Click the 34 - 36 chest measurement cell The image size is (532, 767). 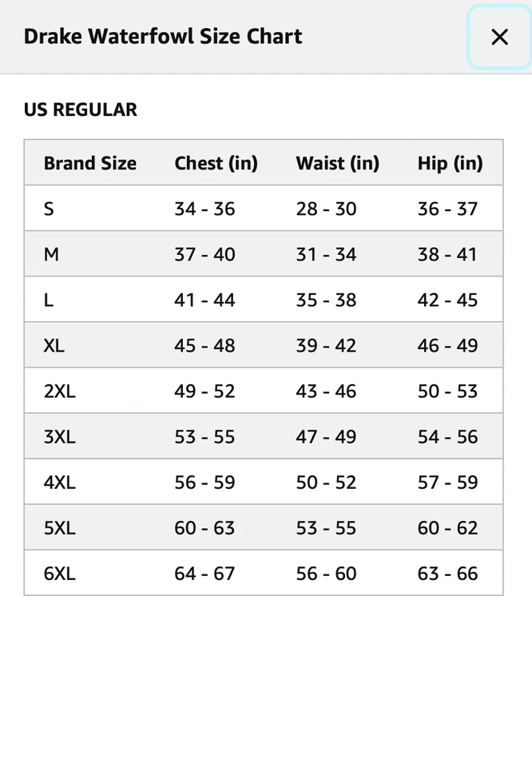204,209
